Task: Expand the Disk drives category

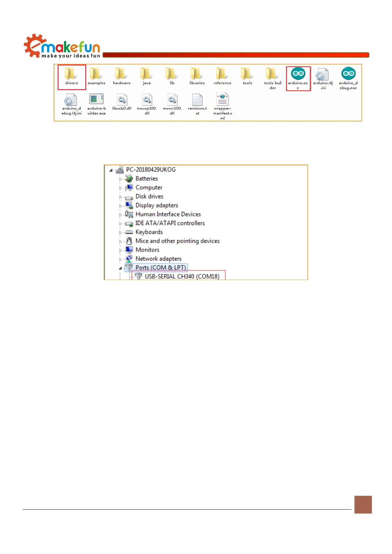Action: (120, 197)
